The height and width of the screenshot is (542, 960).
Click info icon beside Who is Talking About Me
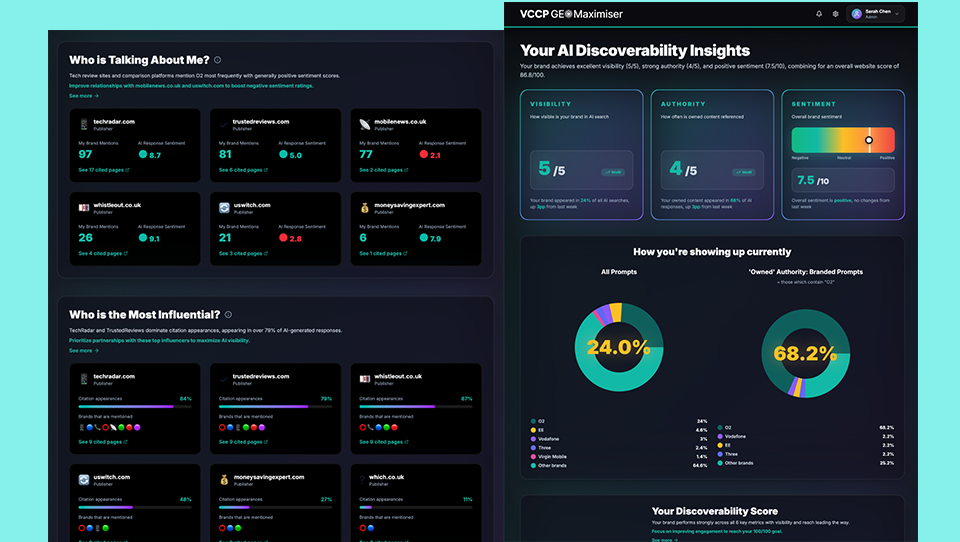point(217,60)
